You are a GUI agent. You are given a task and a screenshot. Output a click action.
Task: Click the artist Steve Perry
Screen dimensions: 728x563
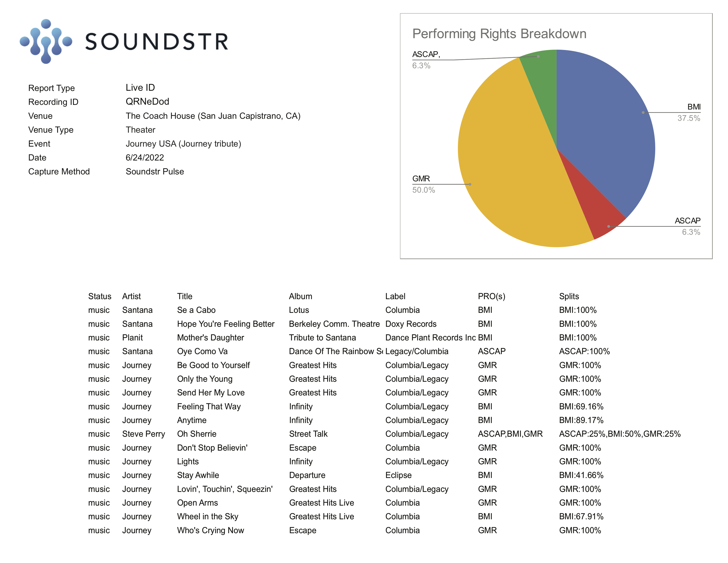pos(143,434)
